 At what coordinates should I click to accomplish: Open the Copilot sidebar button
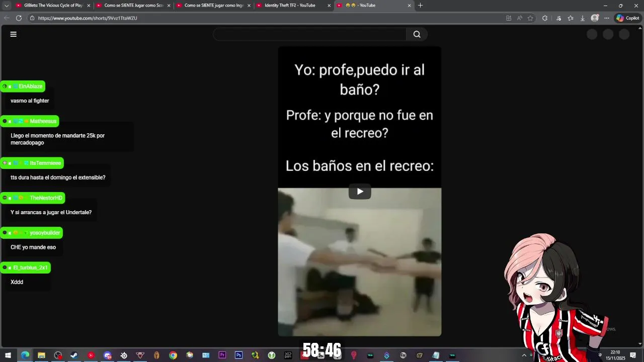(628, 18)
